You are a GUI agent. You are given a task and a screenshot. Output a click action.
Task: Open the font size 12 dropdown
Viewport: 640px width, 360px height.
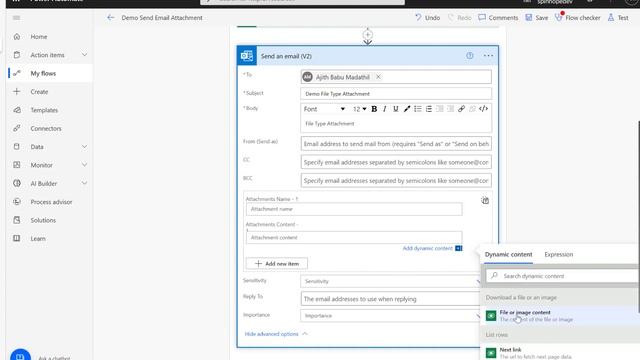[360, 109]
